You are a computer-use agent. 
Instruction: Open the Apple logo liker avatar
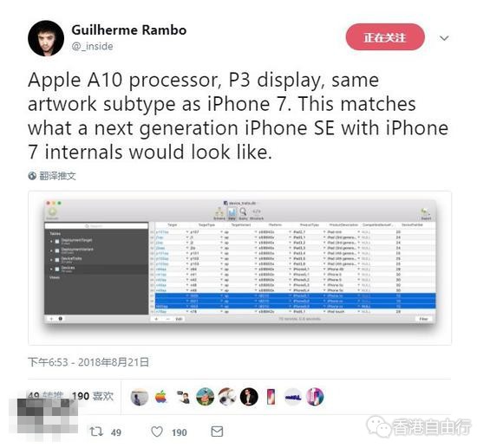tap(161, 397)
